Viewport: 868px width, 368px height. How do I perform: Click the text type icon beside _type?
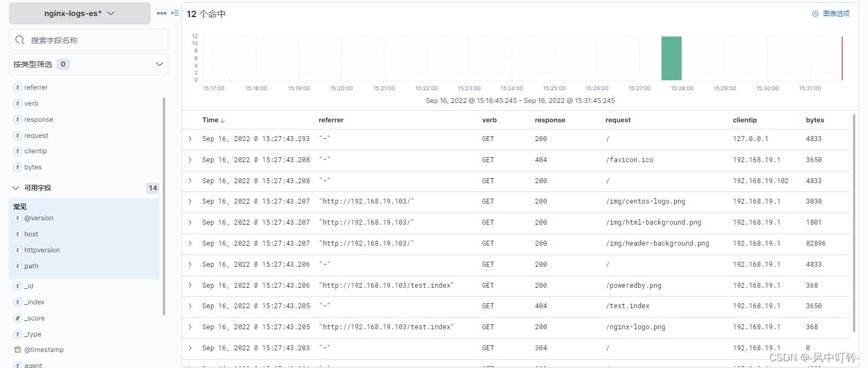click(x=18, y=334)
